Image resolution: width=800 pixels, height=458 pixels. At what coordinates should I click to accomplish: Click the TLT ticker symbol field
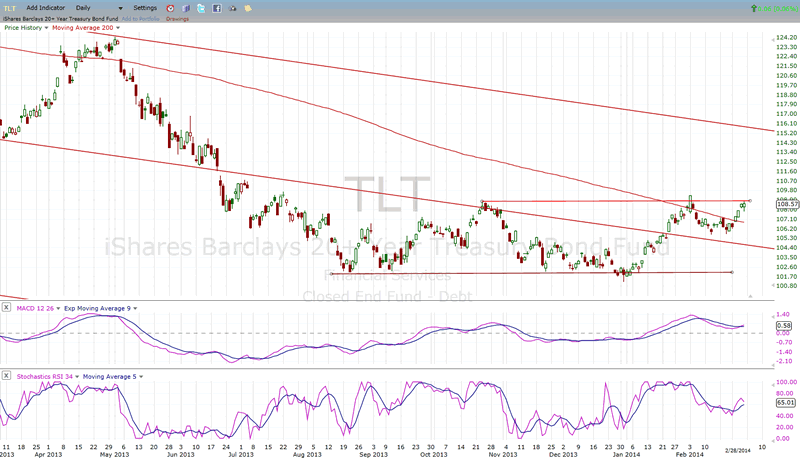(x=11, y=8)
